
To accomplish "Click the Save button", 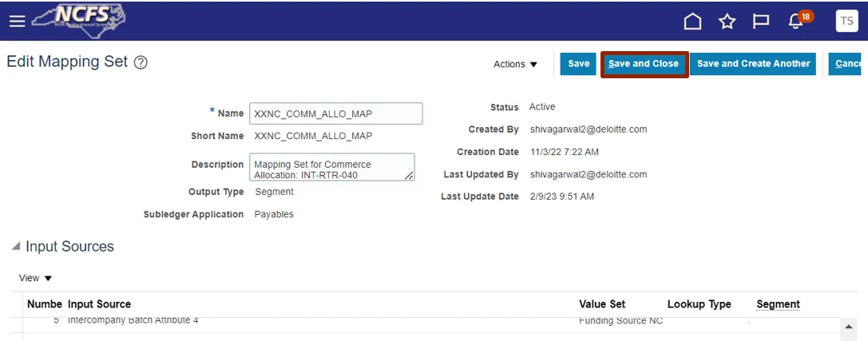I will coord(578,64).
